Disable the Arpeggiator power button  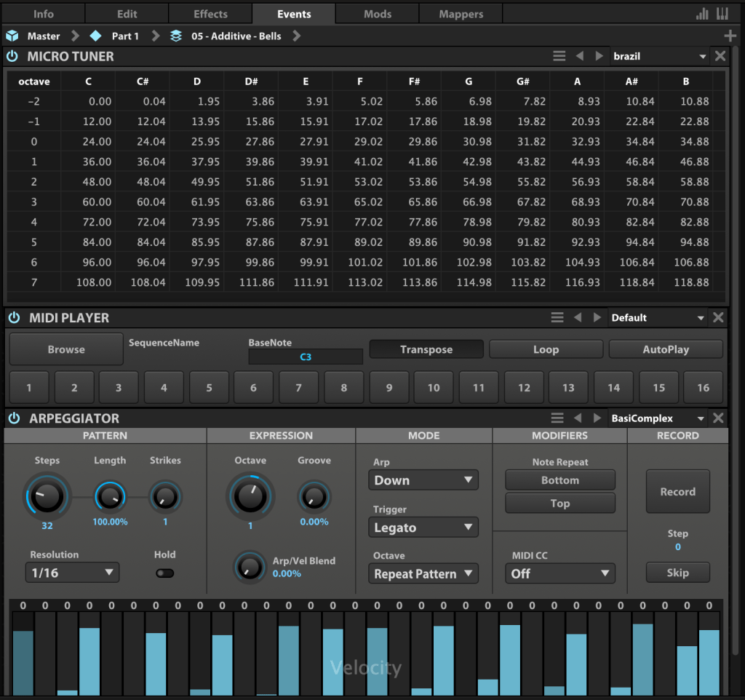tap(13, 418)
